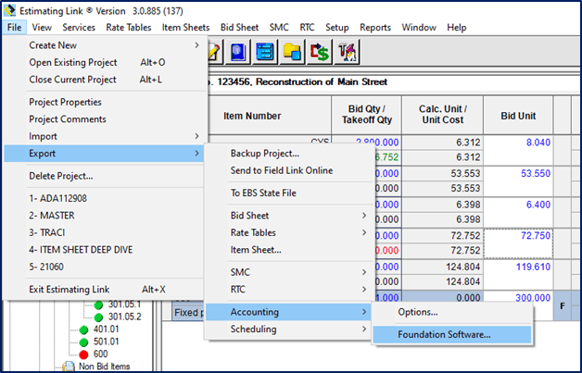Click the tools toolbar icon with hammer
Image resolution: width=582 pixels, height=373 pixels.
(x=346, y=52)
